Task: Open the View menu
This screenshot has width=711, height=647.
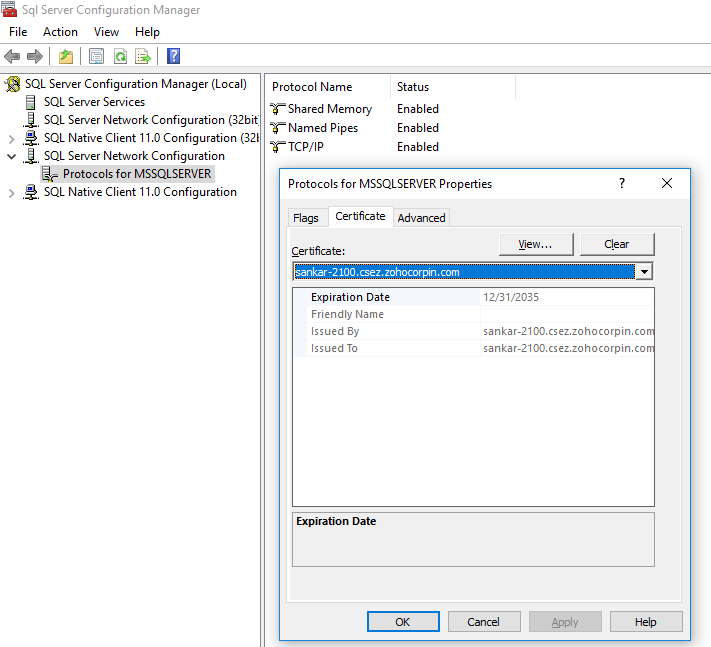Action: [x=106, y=32]
